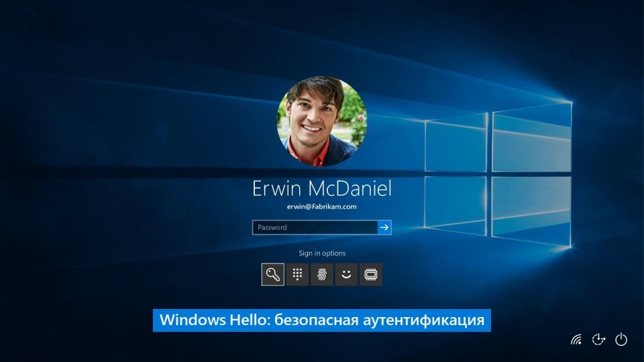Select the password key sign-in option
Screen dimensions: 644x362
coord(273,274)
